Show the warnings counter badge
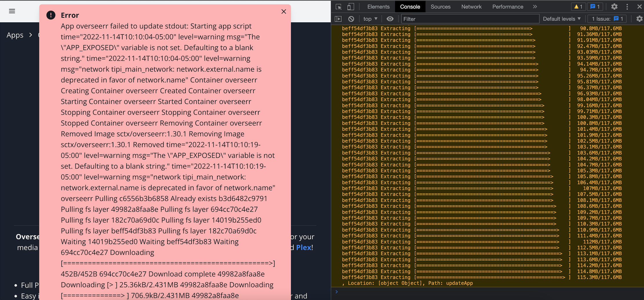Viewport: 644px width, 300px height. point(578,6)
